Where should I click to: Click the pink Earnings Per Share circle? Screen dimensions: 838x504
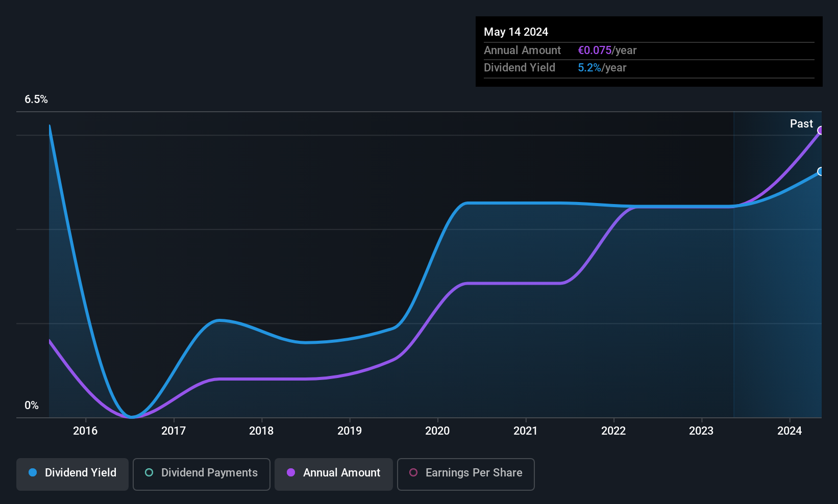(413, 472)
